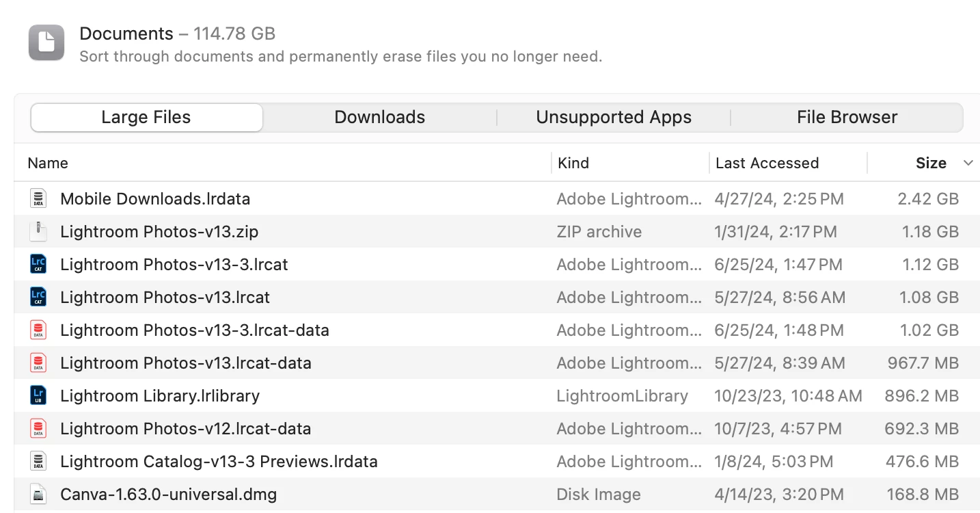Image resolution: width=980 pixels, height=513 pixels.
Task: Sort the files by Last Accessed column
Action: tap(767, 163)
